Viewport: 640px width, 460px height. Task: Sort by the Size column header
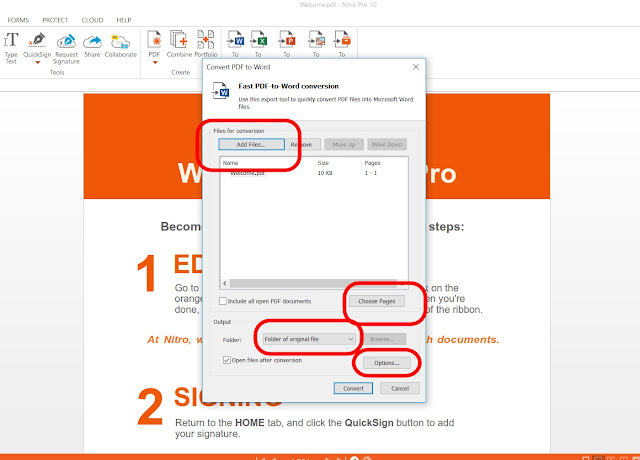tap(323, 163)
